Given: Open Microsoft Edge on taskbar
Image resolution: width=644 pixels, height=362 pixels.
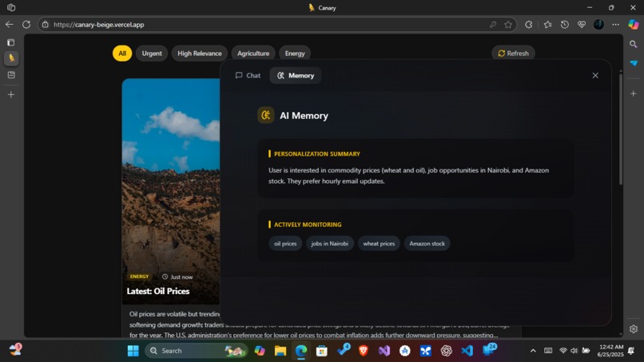Looking at the screenshot, I should coord(301,351).
